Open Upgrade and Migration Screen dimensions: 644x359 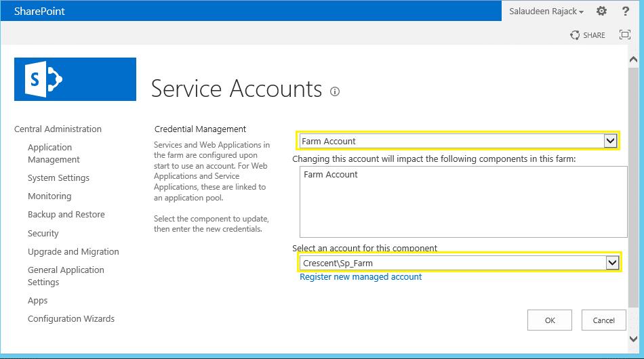tap(73, 251)
